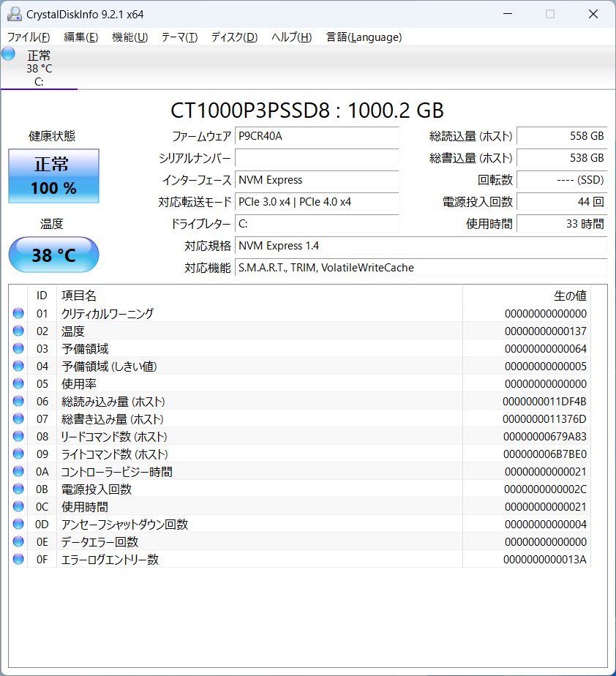Viewport: 616px width, 676px height.
Task: Click raw value 0000000000004
Action: point(545,525)
